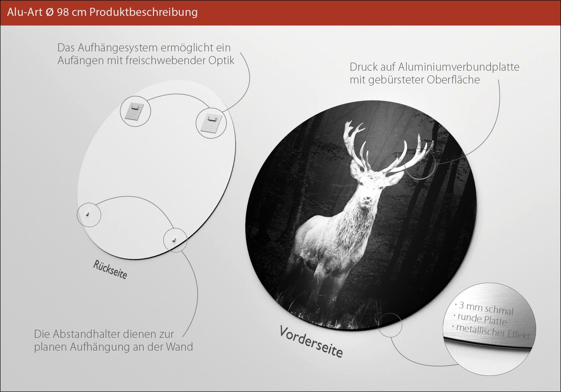The height and width of the screenshot is (392, 561).
Task: Click the 'Die Abstandhalter dienen zur' text
Action: point(104,334)
